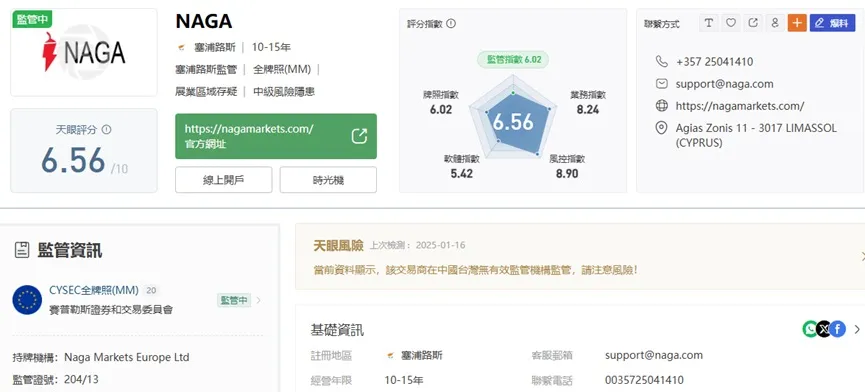The image size is (865, 392).
Task: Click the user profile icon in contact panel
Action: 775,23
